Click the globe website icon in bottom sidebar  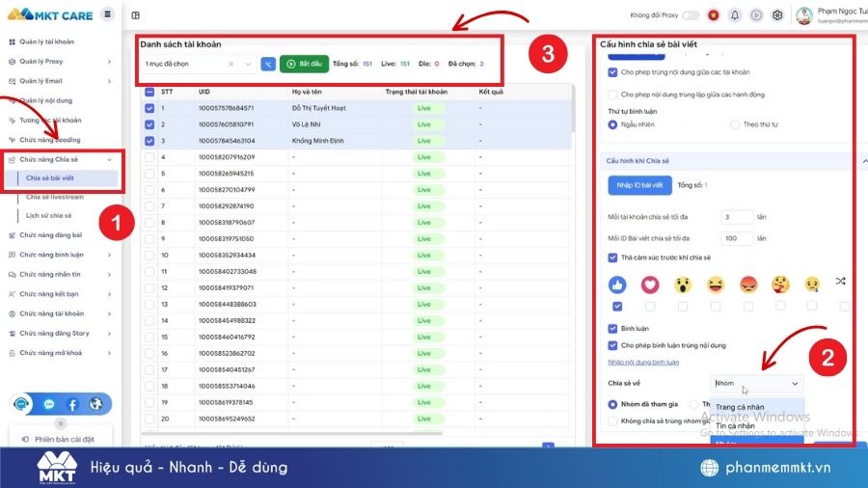pos(95,404)
